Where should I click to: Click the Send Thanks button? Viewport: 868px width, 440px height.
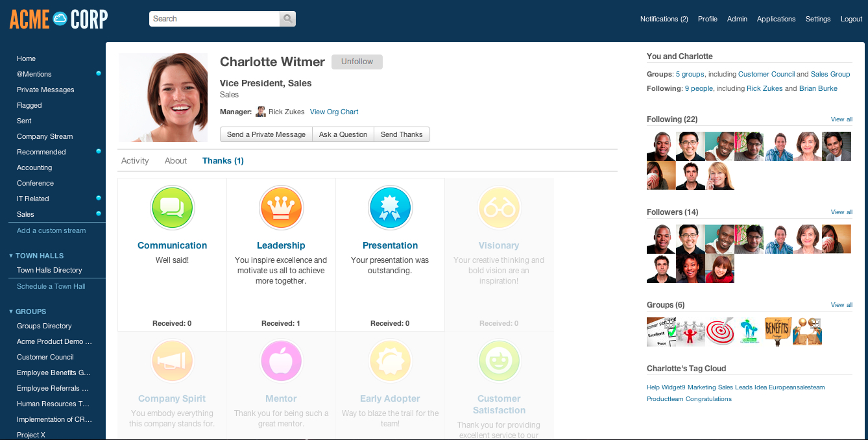pyautogui.click(x=402, y=134)
